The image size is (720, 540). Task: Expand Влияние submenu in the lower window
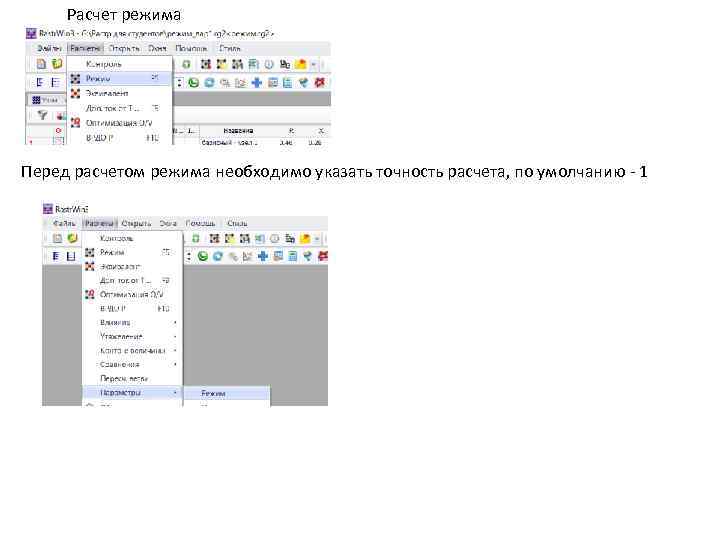click(132, 322)
